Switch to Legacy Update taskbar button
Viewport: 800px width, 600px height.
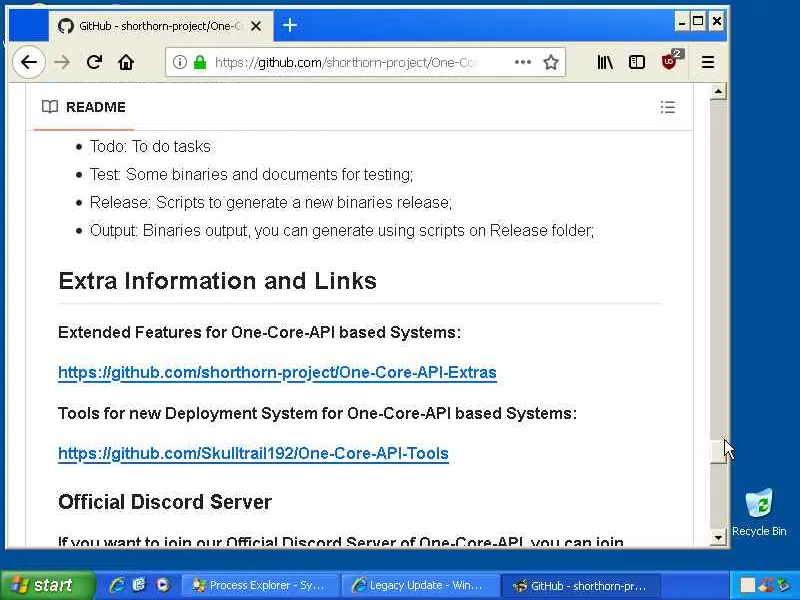coord(419,585)
